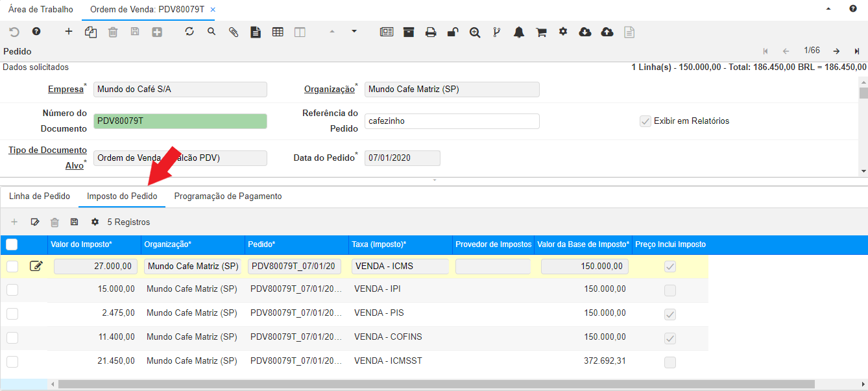
Task: Select the VENDA - IPI row checkbox
Action: click(12, 290)
